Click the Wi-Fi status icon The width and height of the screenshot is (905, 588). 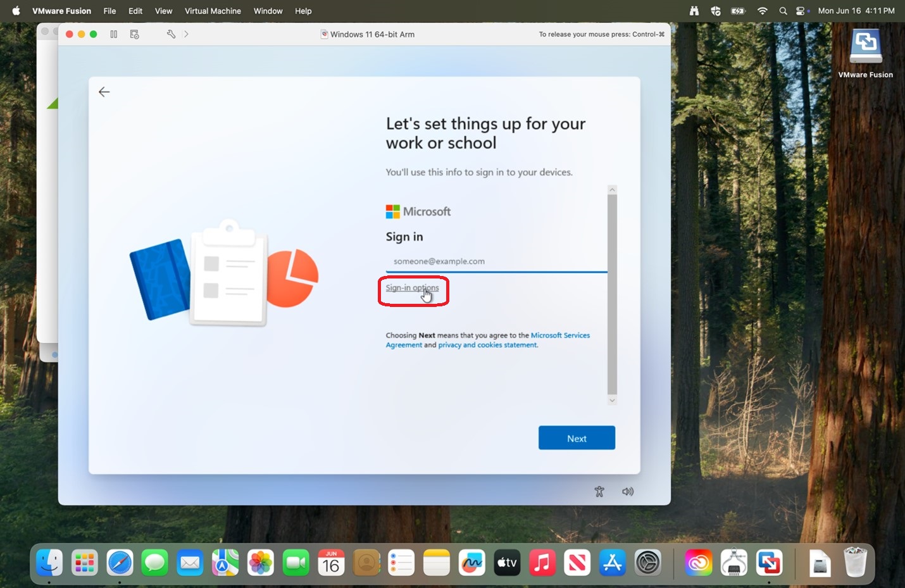pyautogui.click(x=763, y=11)
